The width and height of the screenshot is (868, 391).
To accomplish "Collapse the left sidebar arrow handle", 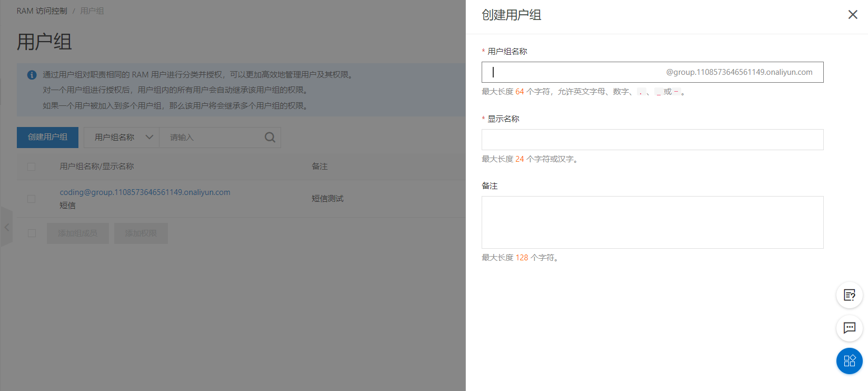I will (6, 227).
